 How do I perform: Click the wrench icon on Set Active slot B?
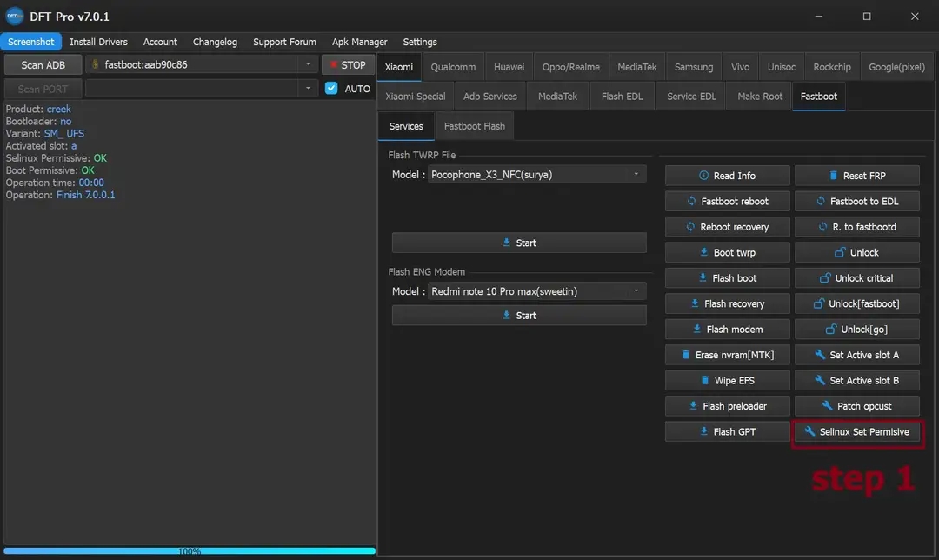coord(820,380)
